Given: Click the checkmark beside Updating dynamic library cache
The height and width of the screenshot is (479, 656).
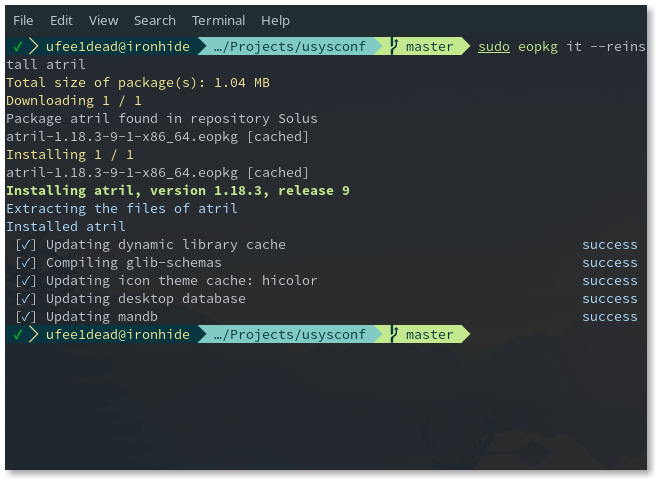Looking at the screenshot, I should pyautogui.click(x=26, y=245).
